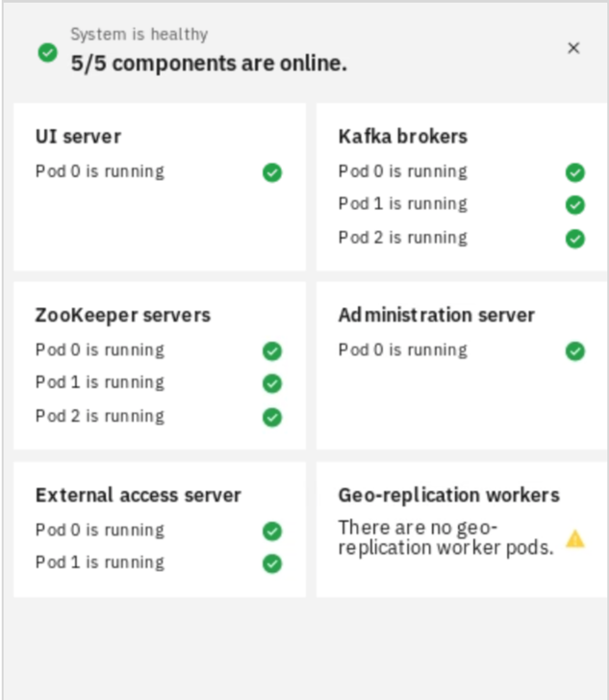Image resolution: width=609 pixels, height=700 pixels.
Task: Select the Geo-replication workers card heading
Action: tap(449, 496)
